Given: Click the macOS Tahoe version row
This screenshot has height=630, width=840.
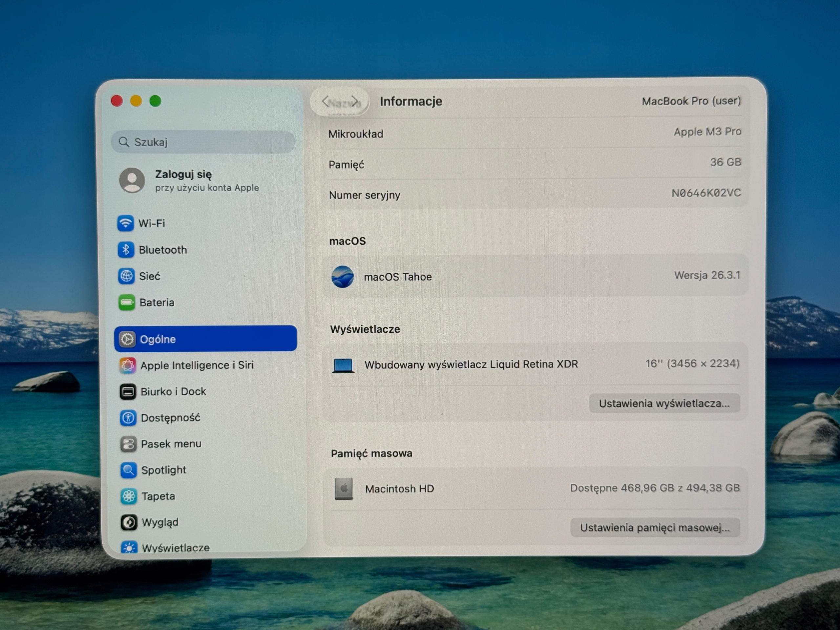Looking at the screenshot, I should click(x=535, y=276).
